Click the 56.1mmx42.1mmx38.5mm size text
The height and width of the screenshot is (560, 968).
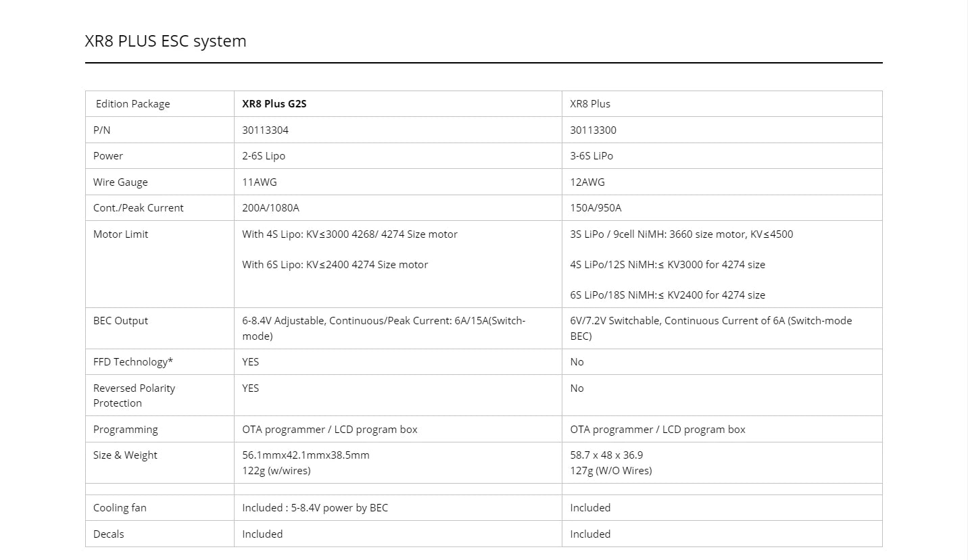(306, 455)
